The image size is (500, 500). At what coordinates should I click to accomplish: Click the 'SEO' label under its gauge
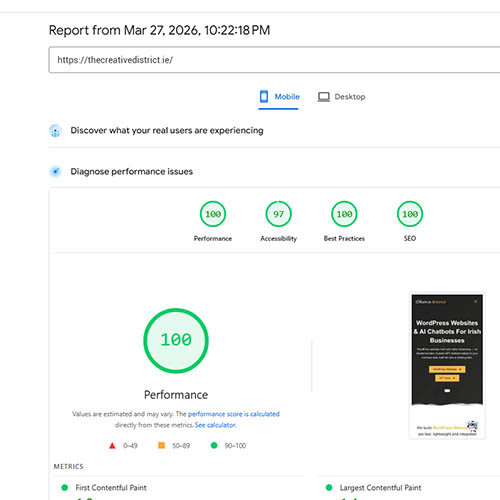point(410,239)
